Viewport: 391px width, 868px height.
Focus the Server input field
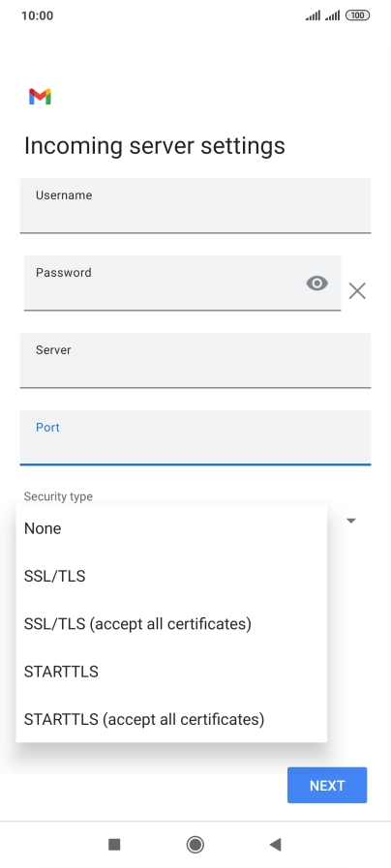pyautogui.click(x=195, y=360)
